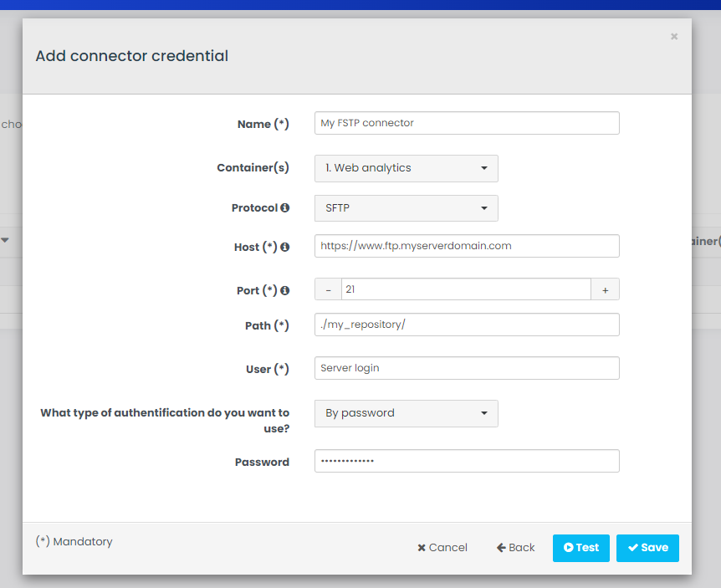Save the connector credential

[647, 548]
